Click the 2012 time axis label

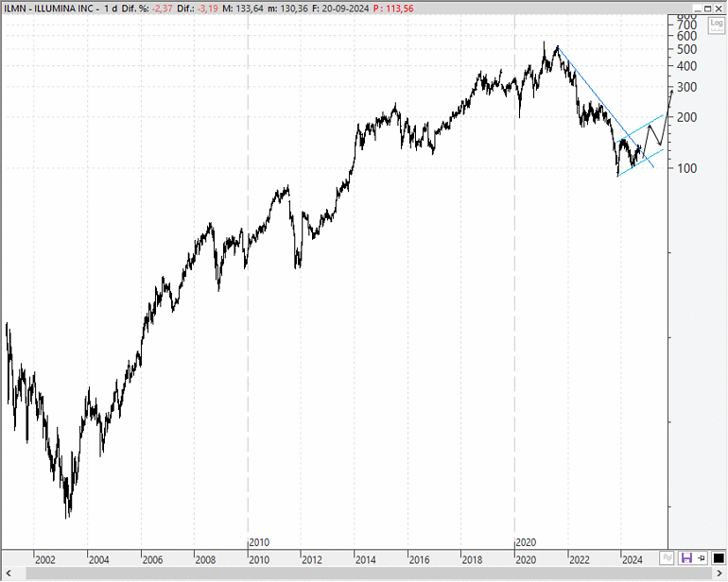click(x=312, y=559)
